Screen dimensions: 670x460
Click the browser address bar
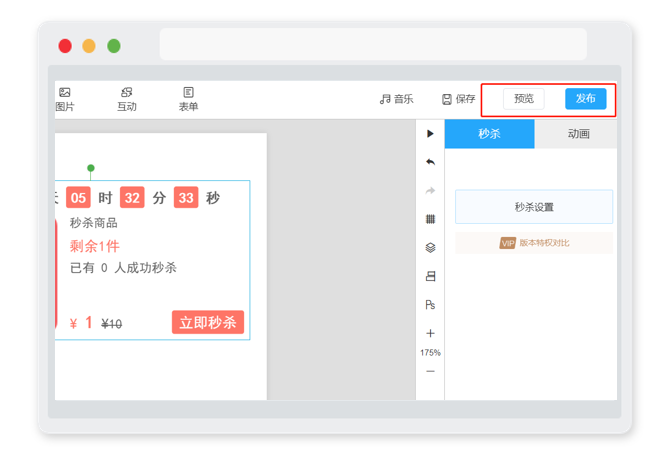[x=373, y=44]
